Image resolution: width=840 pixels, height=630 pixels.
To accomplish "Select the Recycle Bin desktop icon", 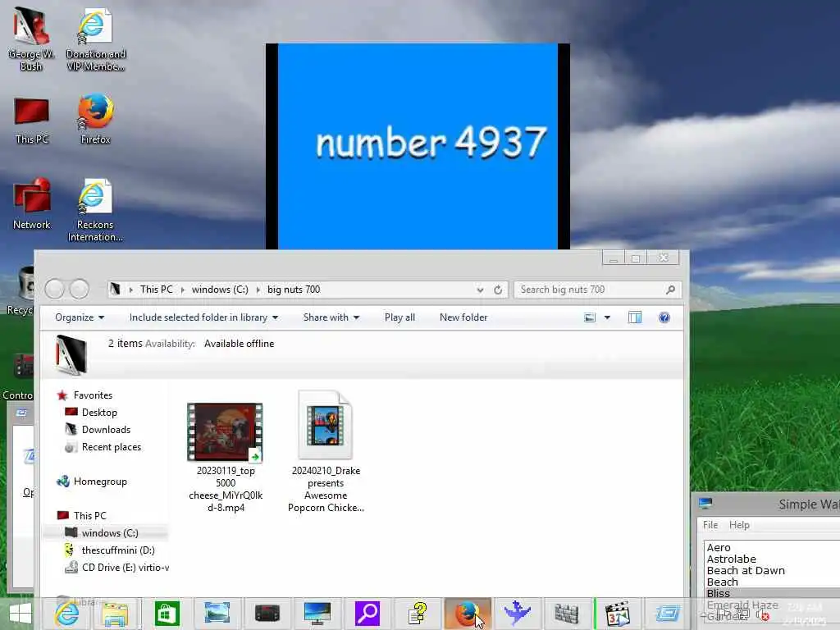I will [20, 292].
